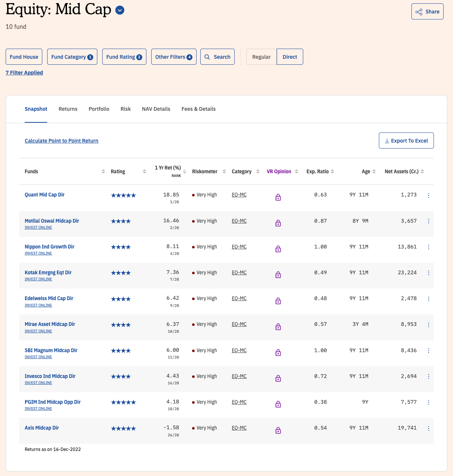453x476 pixels.
Task: Open the Other Filters dropdown
Action: (x=174, y=57)
